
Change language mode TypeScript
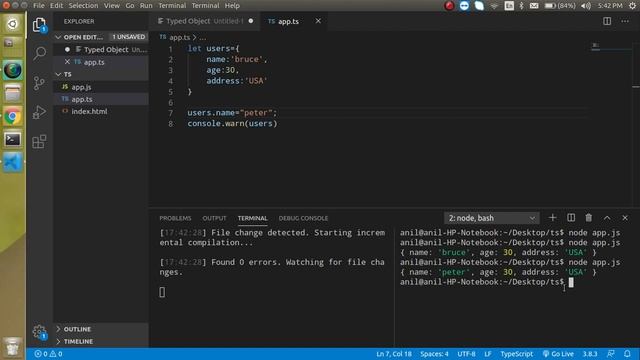click(x=517, y=354)
